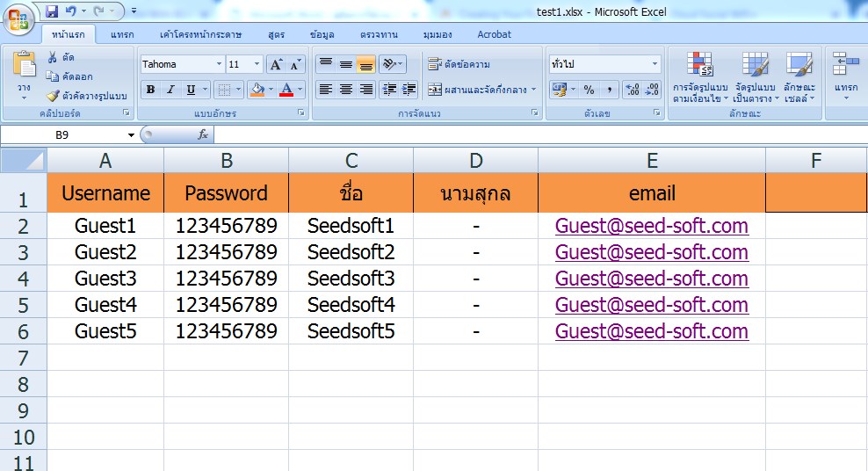Open the Acrobat ribbon tab

click(x=494, y=34)
